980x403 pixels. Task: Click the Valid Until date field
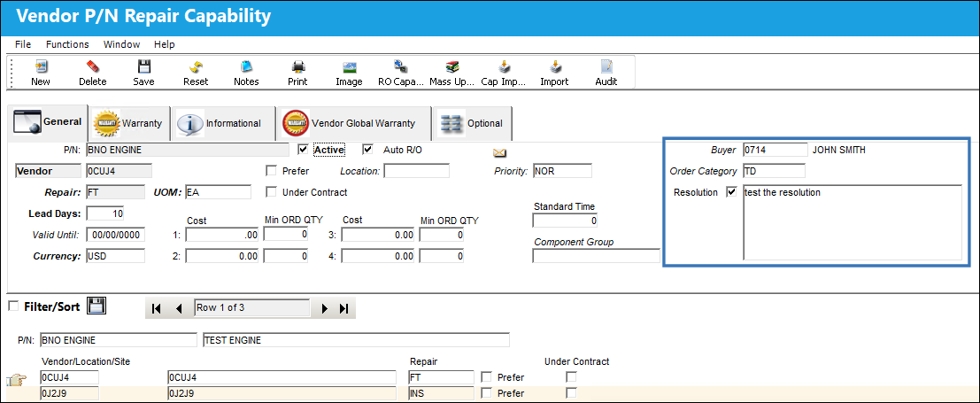[x=116, y=236]
